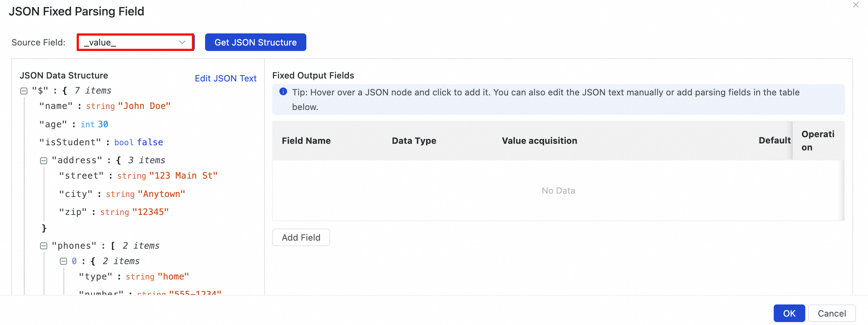Click the Field Name column header

pos(306,141)
